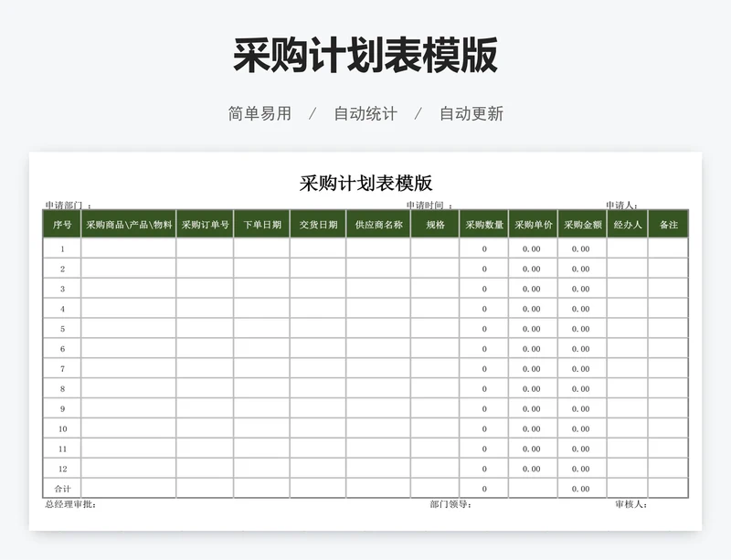Click row number 2 cell
The height and width of the screenshot is (560, 731).
point(62,269)
